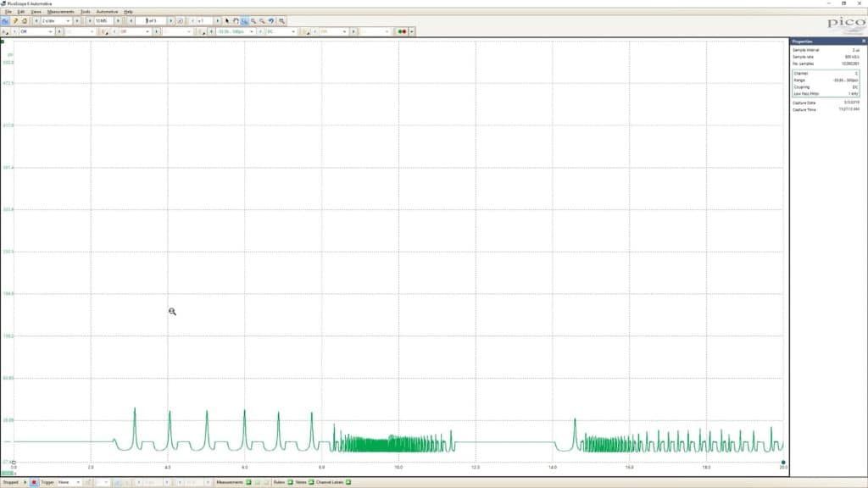The height and width of the screenshot is (488, 868).
Task: Select the hand pan tool
Action: tap(236, 21)
